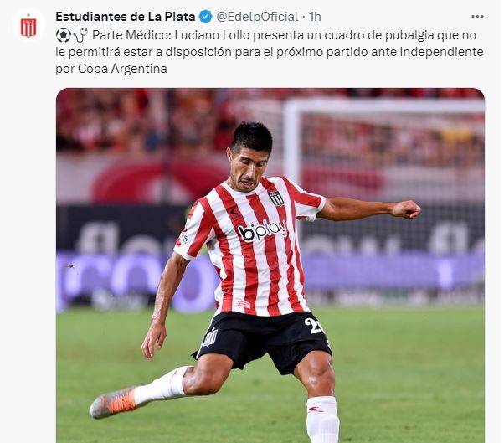Click the 1h timestamp of the tweet

(315, 17)
